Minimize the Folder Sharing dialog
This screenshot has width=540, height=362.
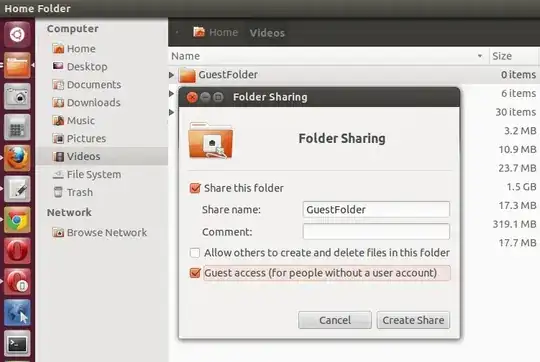point(205,97)
